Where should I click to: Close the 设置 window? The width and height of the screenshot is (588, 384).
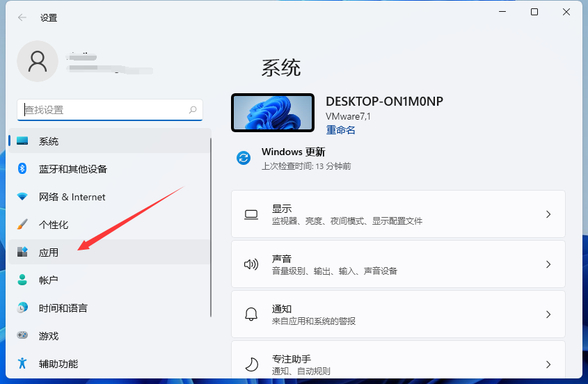point(566,12)
